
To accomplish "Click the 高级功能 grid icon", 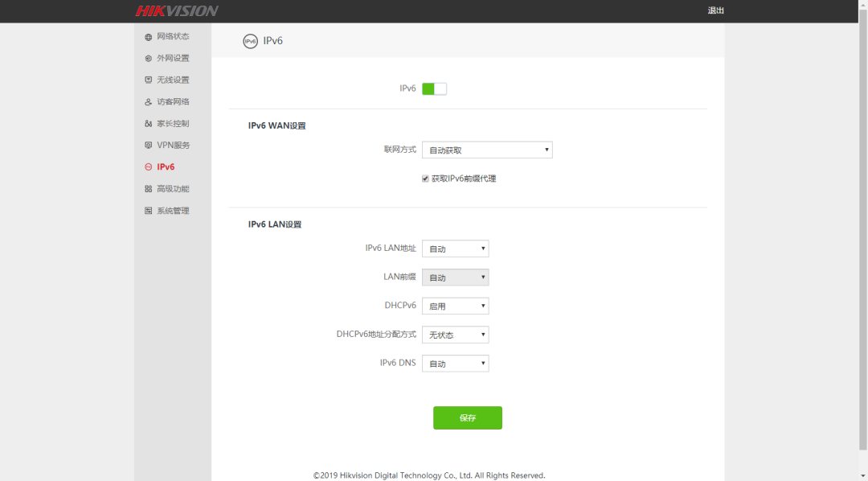I will click(148, 189).
